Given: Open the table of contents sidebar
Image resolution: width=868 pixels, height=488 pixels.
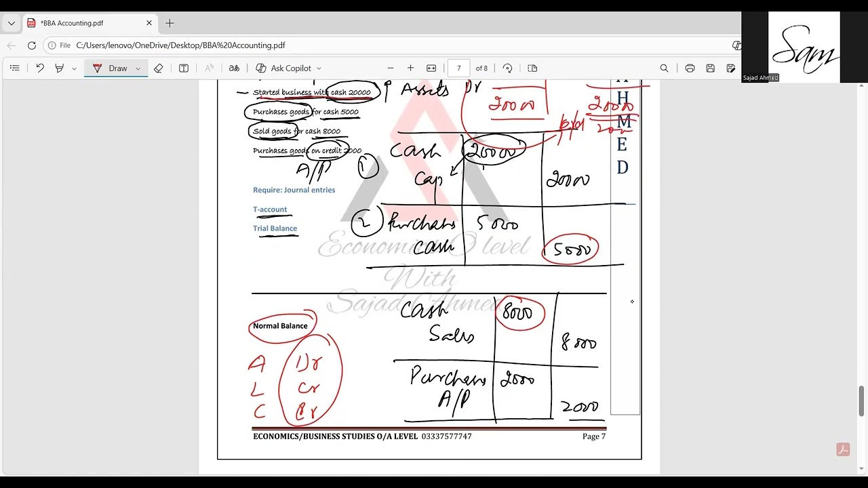Looking at the screenshot, I should pos(14,68).
